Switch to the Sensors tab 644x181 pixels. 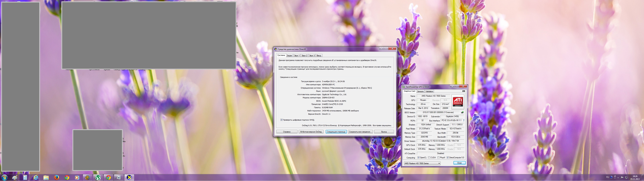point(420,92)
